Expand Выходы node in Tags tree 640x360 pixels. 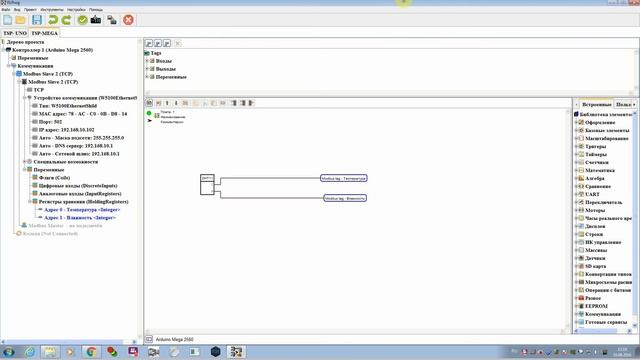click(147, 69)
